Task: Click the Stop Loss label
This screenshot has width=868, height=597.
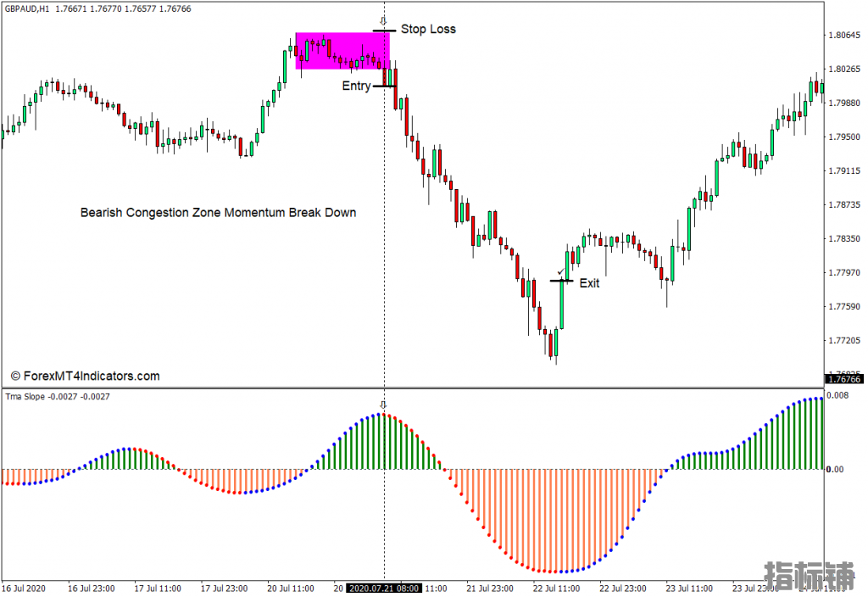Action: (428, 30)
